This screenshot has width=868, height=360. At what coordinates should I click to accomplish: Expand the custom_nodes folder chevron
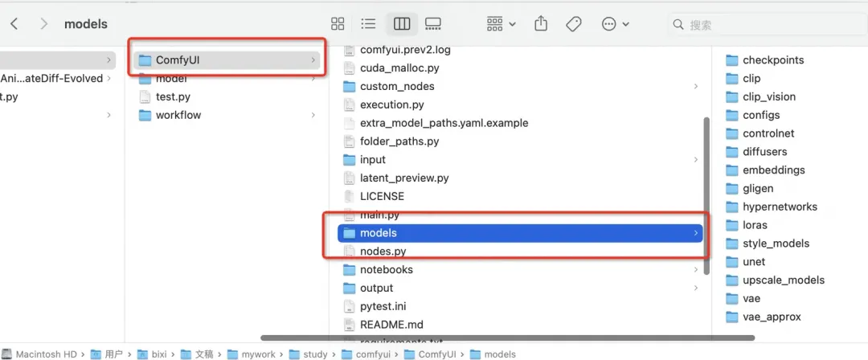point(695,86)
